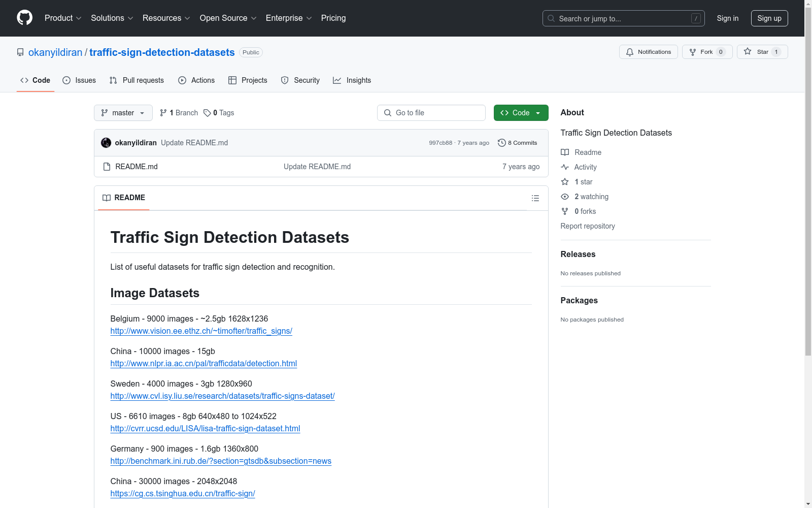Screen dimensions: 812x508
Task: Click the Security shield icon tab
Action: (x=285, y=80)
